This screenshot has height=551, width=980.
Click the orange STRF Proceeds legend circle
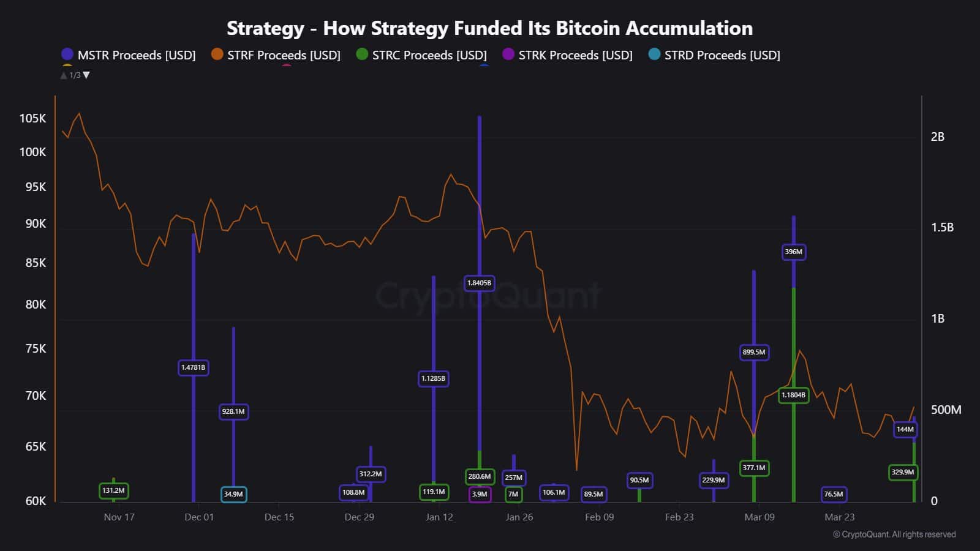click(217, 54)
